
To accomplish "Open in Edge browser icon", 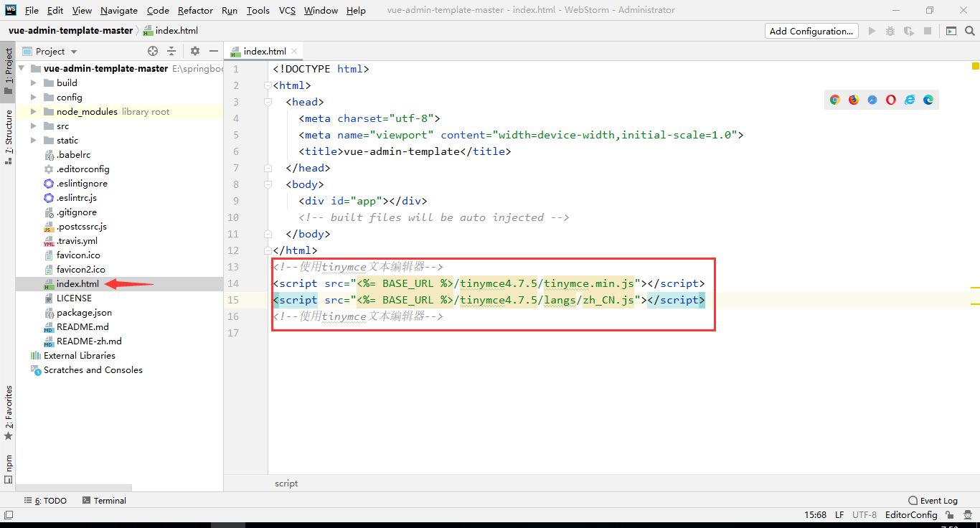I will pos(928,100).
